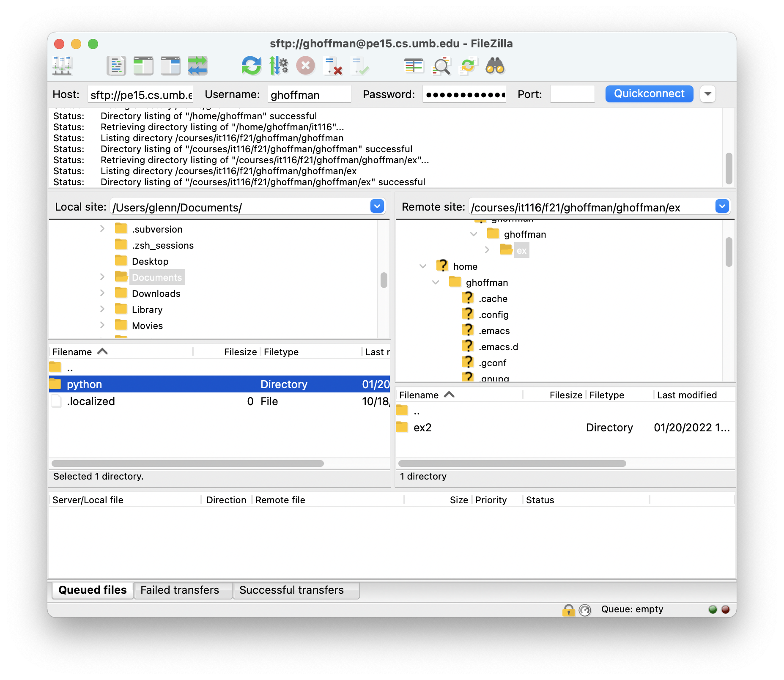Click the reconnect to last server icon
The image size is (784, 680).
tap(360, 66)
